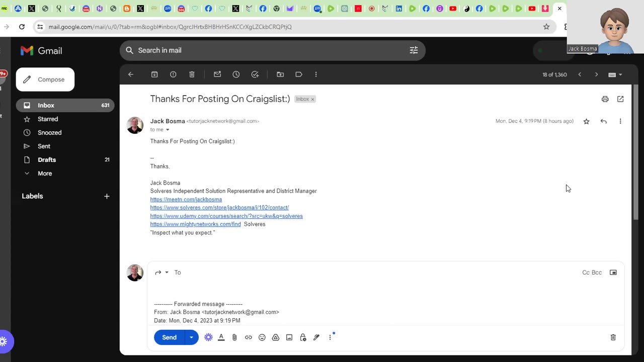Open the meetn.com/jackbosma link
Image resolution: width=644 pixels, height=362 pixels.
[186, 200]
